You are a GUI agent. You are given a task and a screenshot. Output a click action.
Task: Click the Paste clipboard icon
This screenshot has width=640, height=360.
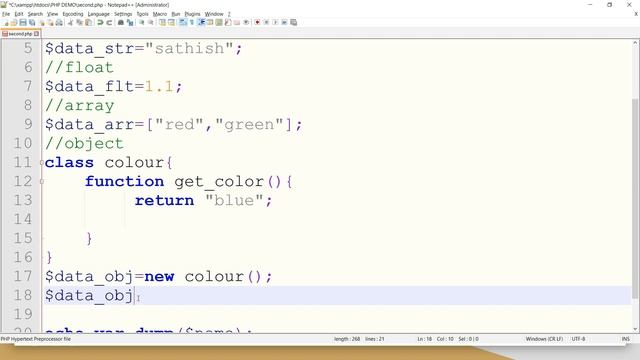[88, 22]
